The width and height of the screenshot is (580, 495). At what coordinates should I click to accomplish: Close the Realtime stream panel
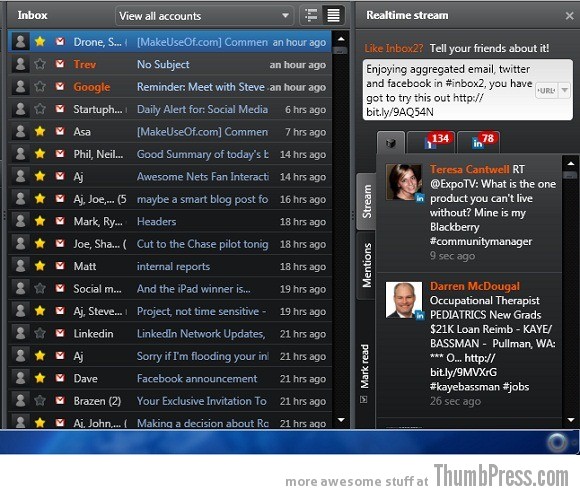pos(569,16)
